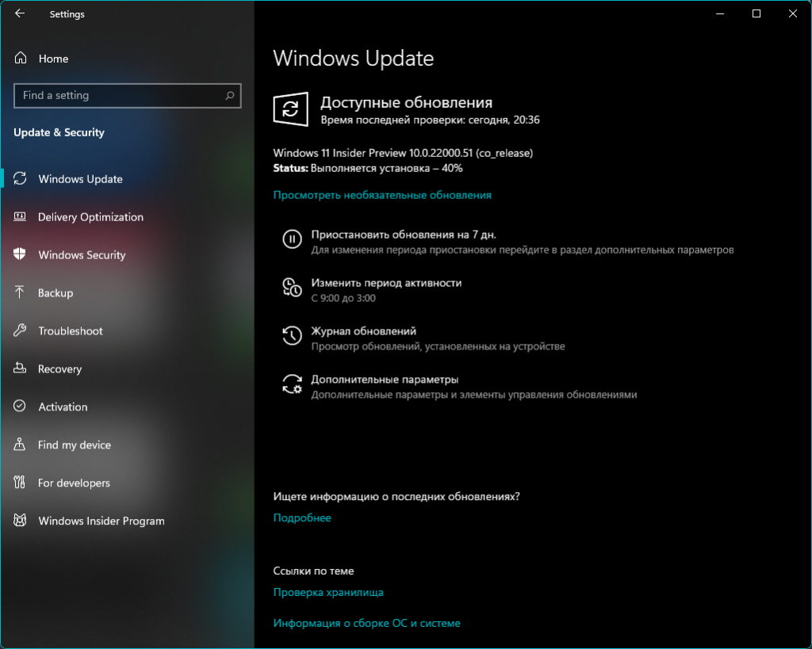This screenshot has height=649, width=812.
Task: Minimize the Settings window
Action: [720, 13]
